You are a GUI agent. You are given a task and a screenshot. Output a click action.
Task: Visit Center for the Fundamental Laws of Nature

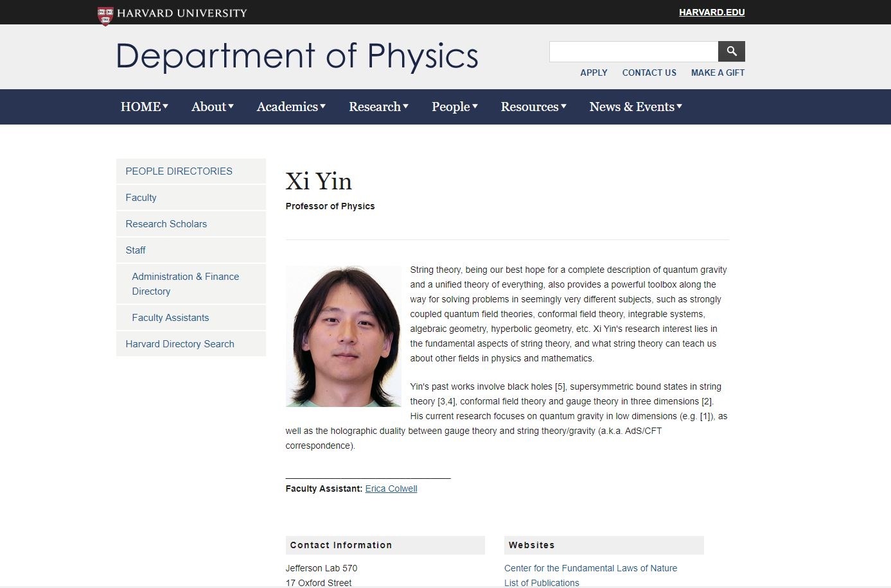pos(590,568)
